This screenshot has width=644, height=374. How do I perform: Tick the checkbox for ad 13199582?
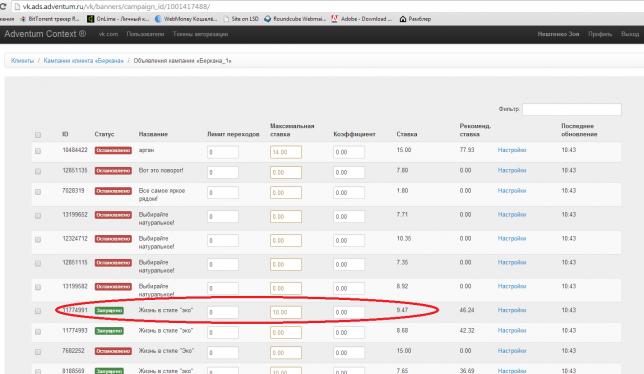38,287
